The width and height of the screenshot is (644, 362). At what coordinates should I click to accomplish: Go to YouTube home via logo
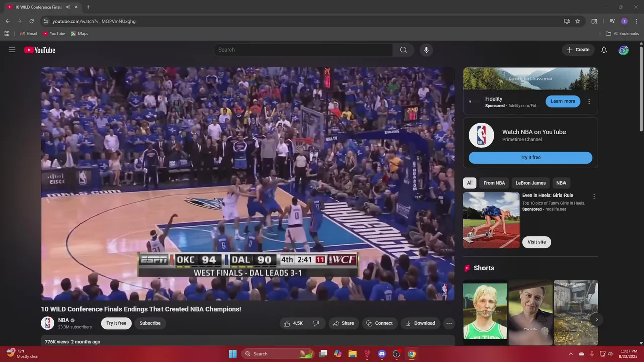[x=40, y=50]
